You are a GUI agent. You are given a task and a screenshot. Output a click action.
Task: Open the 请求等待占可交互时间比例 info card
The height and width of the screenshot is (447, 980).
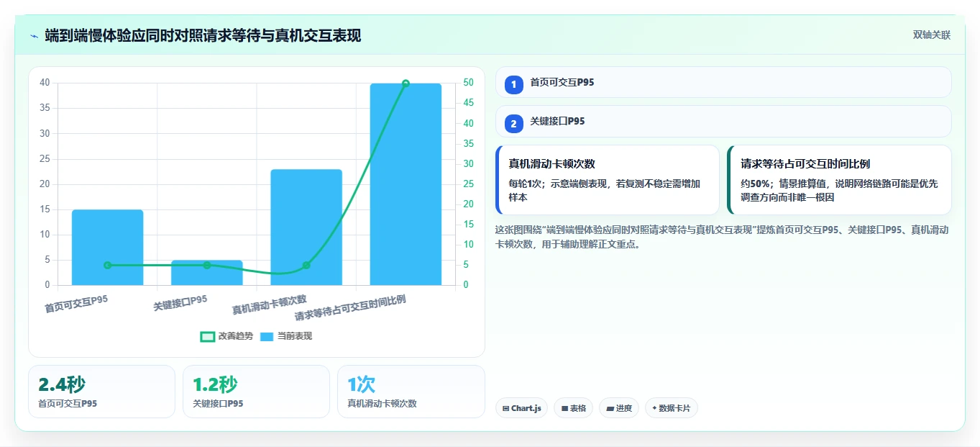coord(839,180)
